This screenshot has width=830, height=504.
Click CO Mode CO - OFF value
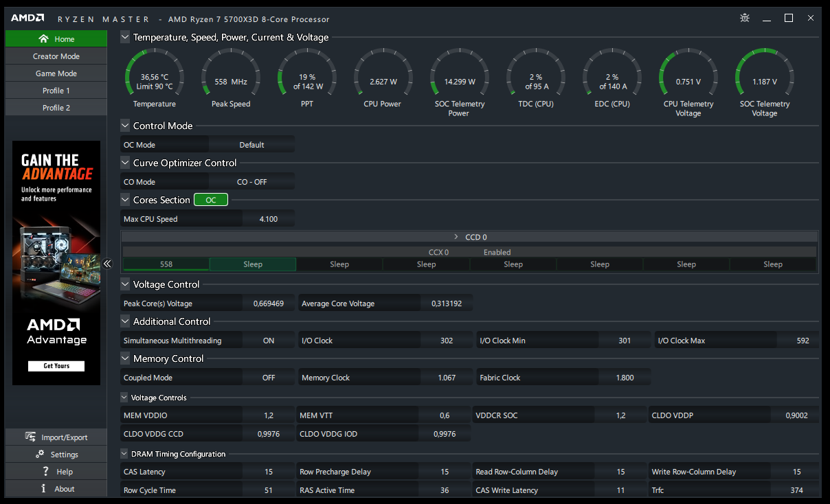pyautogui.click(x=251, y=182)
